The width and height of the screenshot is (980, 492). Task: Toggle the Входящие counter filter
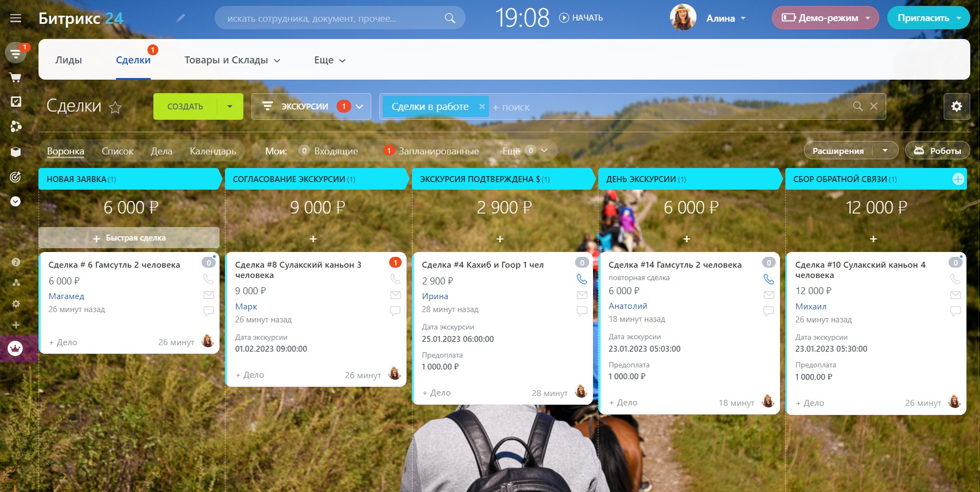tap(328, 151)
